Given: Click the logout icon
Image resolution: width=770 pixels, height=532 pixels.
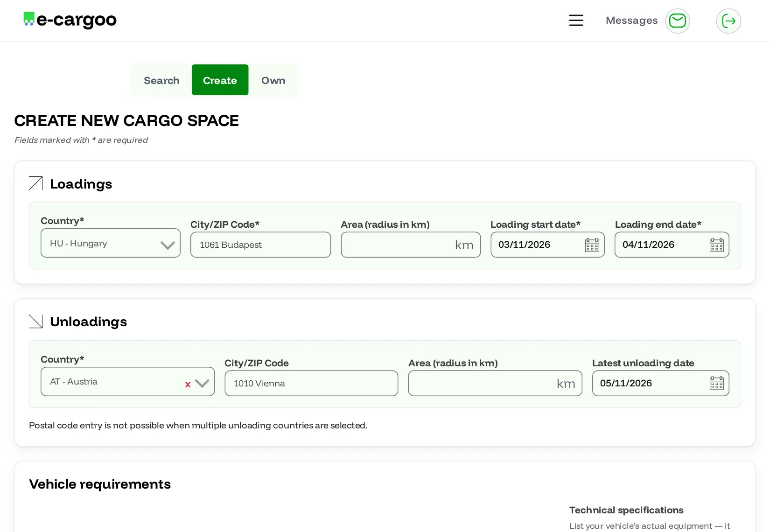Looking at the screenshot, I should (x=728, y=21).
